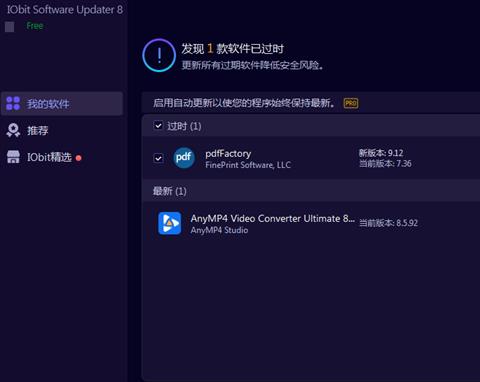The width and height of the screenshot is (480, 382).
Task: Click AnyMP4 Studio publisher text
Action: coord(219,230)
